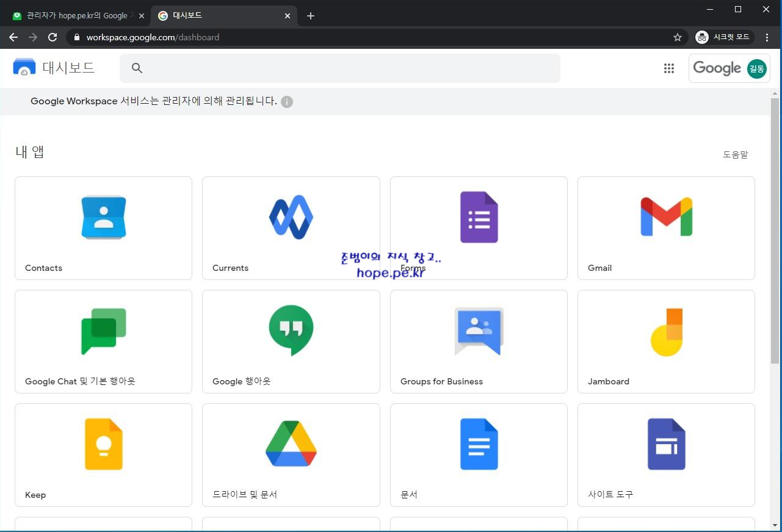The width and height of the screenshot is (782, 532).
Task: Click the 드라이브 및 문서 label
Action: [x=245, y=495]
